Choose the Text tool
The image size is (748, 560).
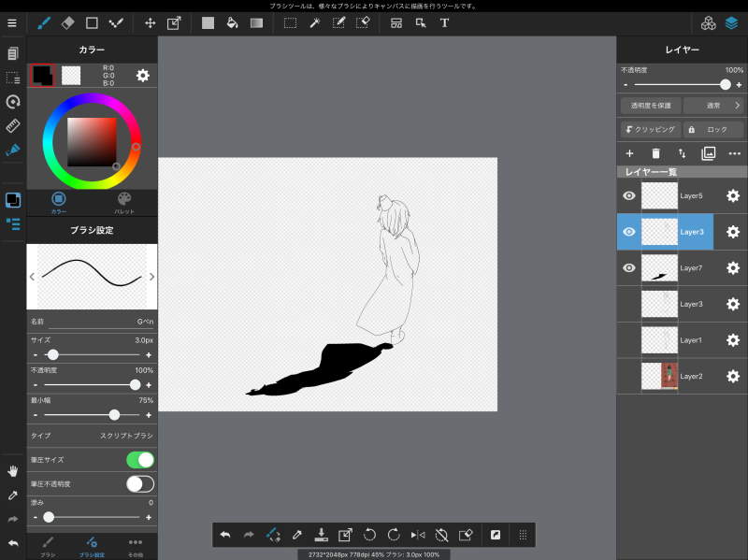point(444,22)
